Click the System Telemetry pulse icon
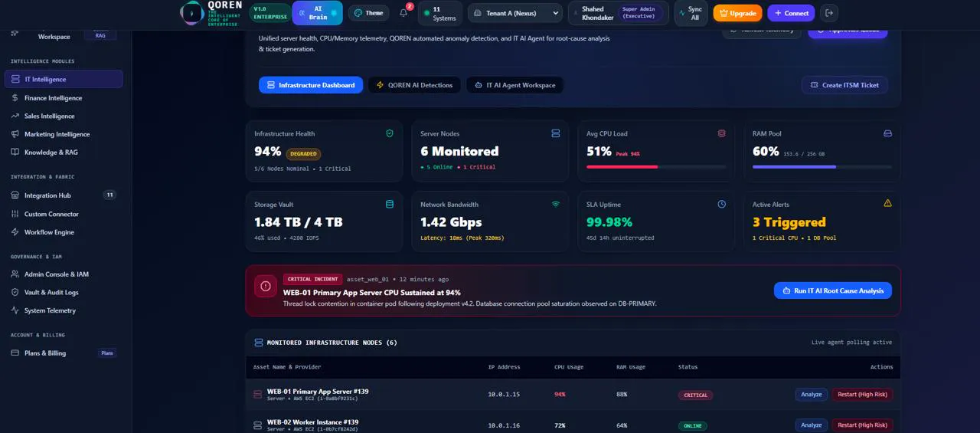Viewport: 980px width, 433px height. [16, 310]
